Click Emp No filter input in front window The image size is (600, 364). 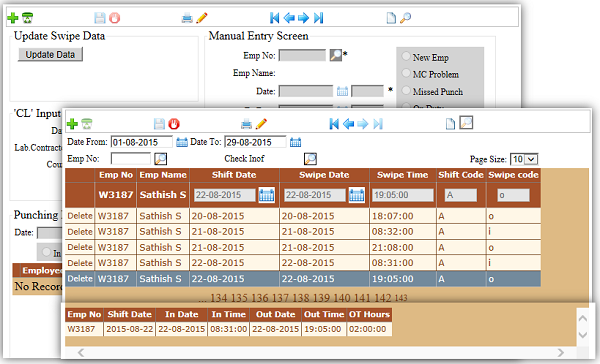coord(131,159)
